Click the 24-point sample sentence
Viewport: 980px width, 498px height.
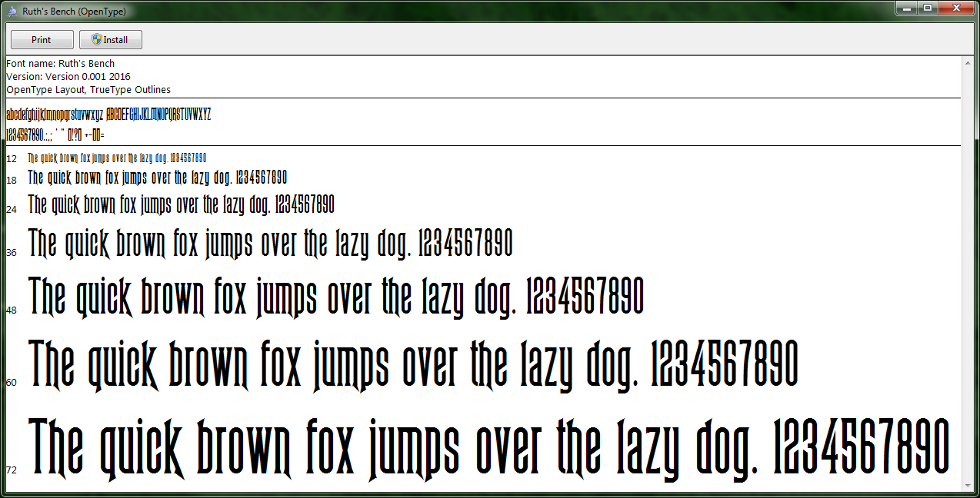(x=181, y=205)
